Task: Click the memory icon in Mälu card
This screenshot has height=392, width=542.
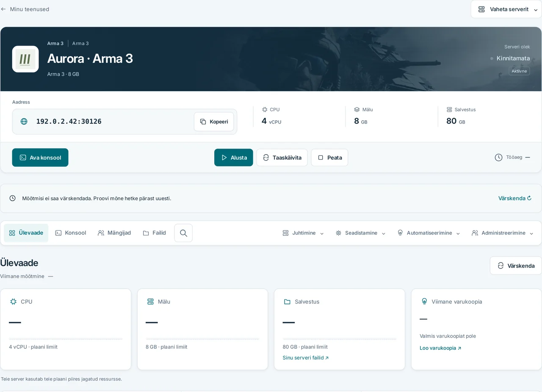Action: [150, 301]
